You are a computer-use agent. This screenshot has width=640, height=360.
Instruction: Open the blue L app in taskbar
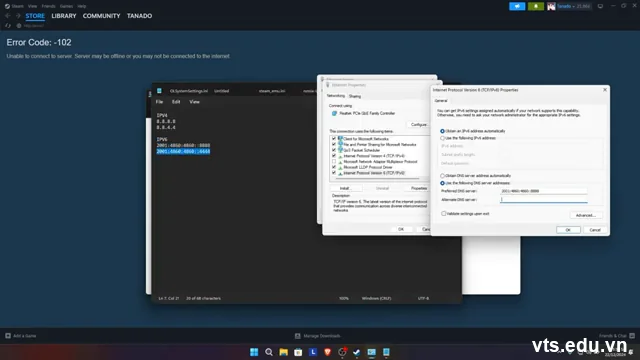tap(313, 352)
